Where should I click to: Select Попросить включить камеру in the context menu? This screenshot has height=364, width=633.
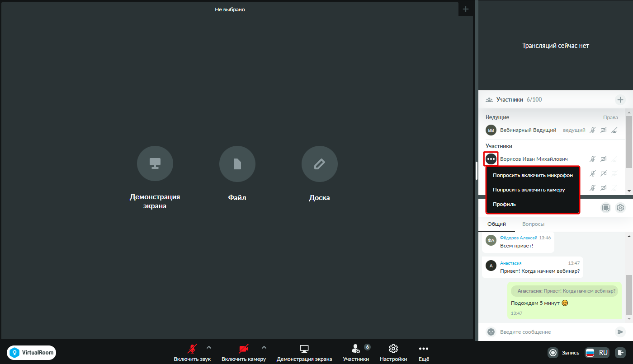point(533,190)
